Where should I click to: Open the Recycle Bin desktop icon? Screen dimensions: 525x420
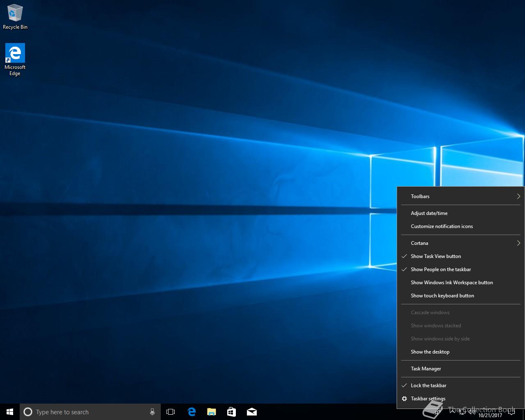click(x=15, y=17)
